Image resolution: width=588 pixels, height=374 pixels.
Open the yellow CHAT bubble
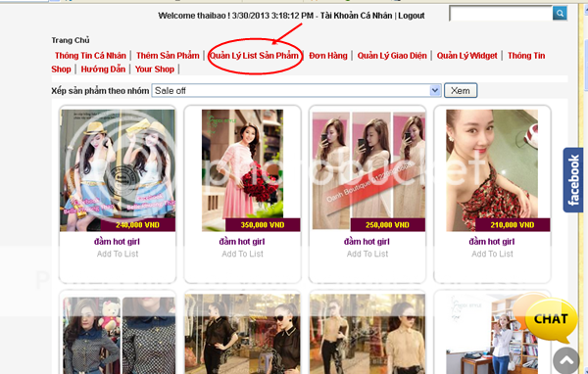(550, 319)
